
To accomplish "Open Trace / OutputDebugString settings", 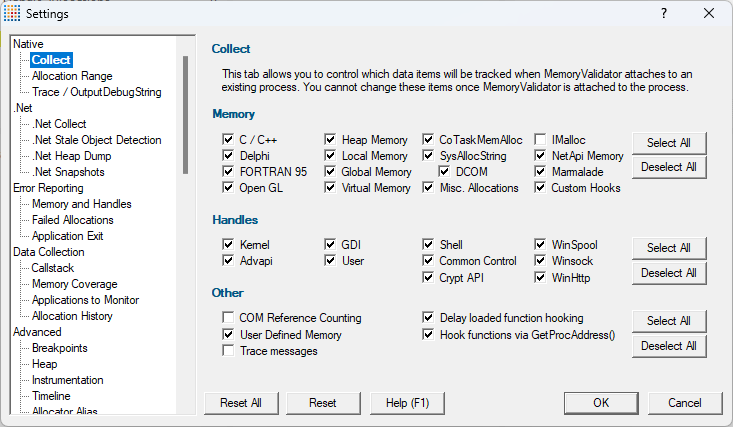I will 97,92.
